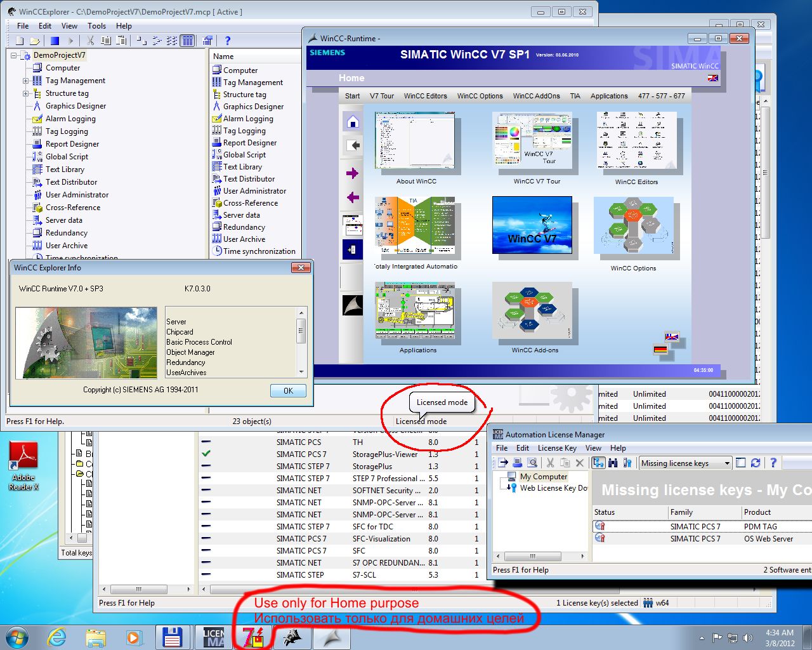Click OK in WinCC Explorer Info dialog
The height and width of the screenshot is (650, 812).
point(288,390)
